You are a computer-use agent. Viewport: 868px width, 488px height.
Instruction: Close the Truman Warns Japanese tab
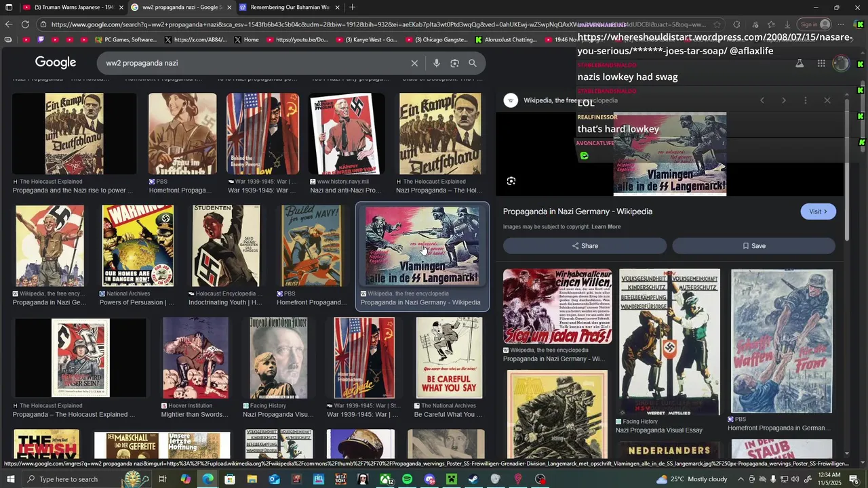tap(121, 7)
